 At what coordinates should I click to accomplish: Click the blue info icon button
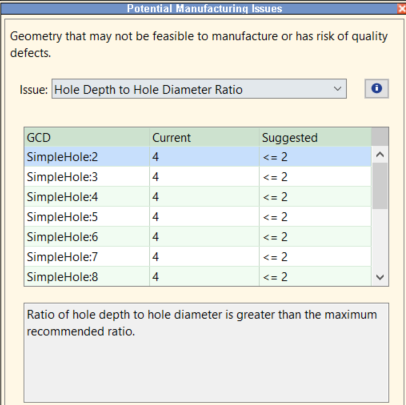[377, 89]
